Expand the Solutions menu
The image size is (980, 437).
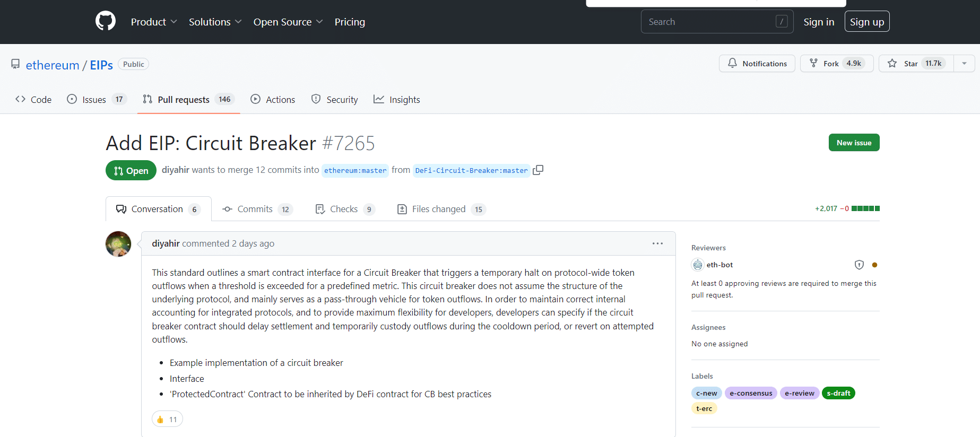(x=215, y=22)
